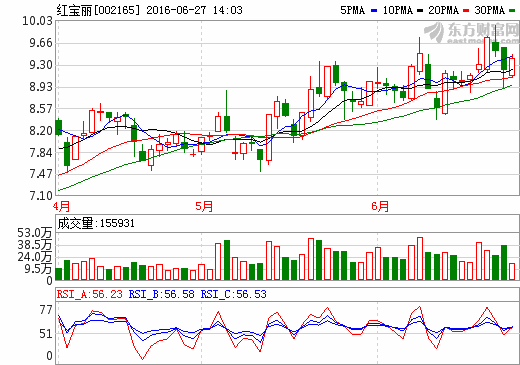Click the 4月 month marker
The image size is (520, 365).
click(x=62, y=206)
